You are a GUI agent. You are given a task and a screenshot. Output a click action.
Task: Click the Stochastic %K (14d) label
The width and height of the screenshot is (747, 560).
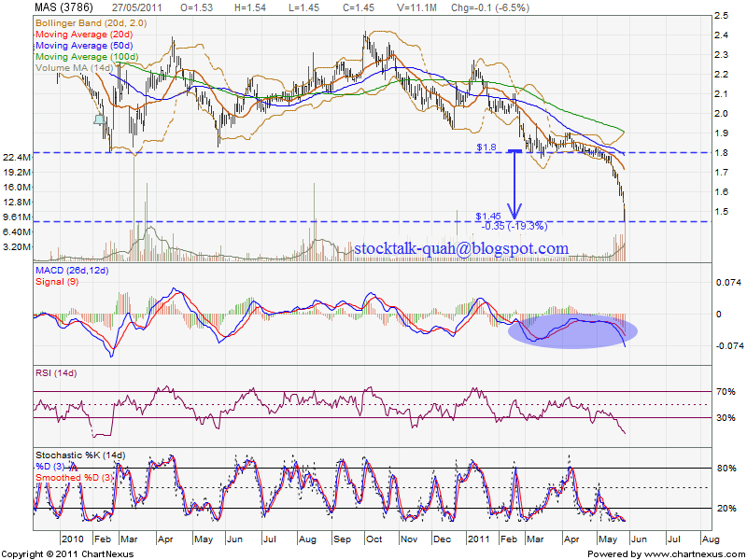82,455
